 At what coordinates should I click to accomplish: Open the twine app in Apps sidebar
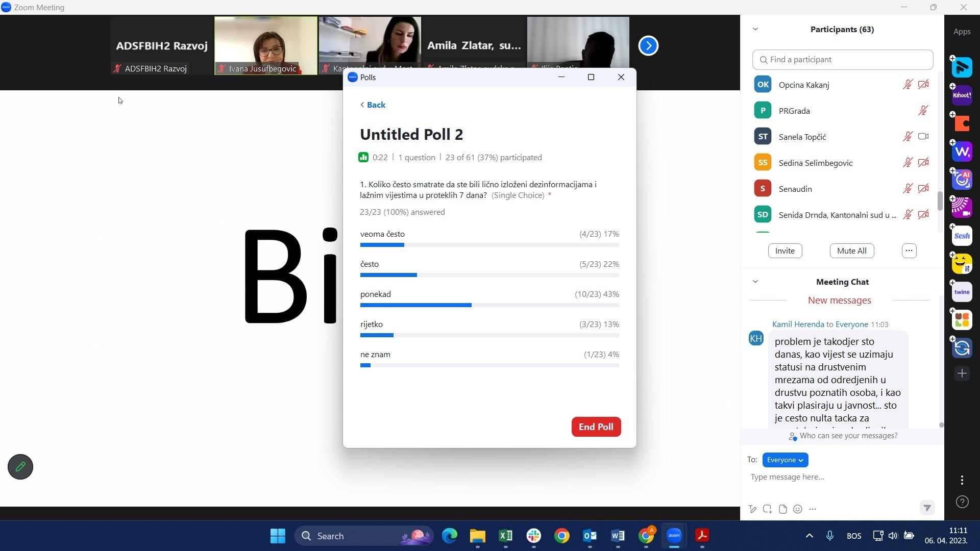962,292
